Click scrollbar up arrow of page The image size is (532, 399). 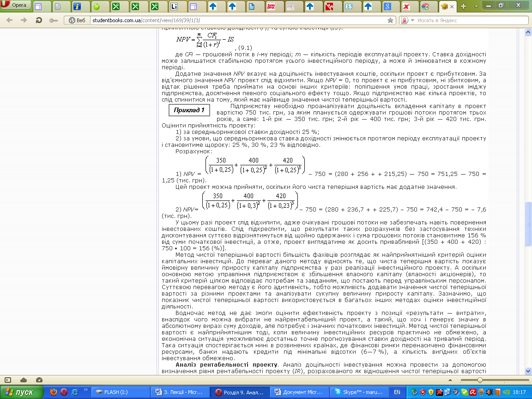(527, 32)
